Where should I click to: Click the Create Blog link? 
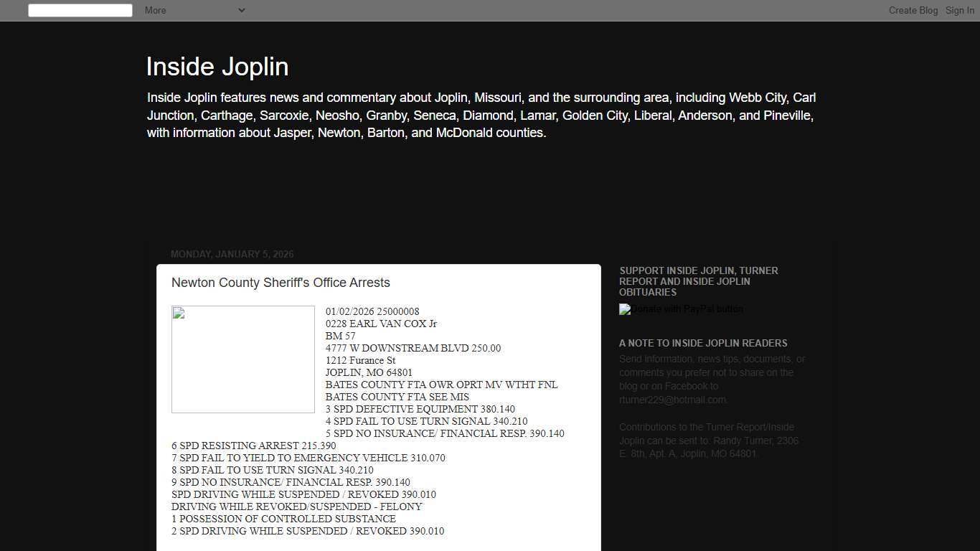[913, 10]
